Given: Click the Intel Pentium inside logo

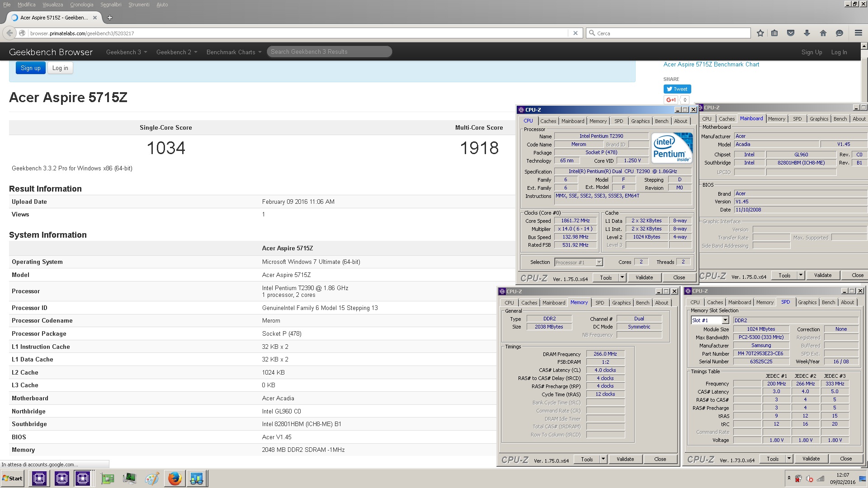Looking at the screenshot, I should pyautogui.click(x=672, y=147).
